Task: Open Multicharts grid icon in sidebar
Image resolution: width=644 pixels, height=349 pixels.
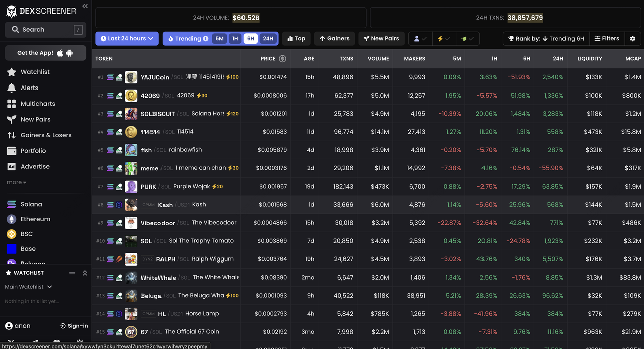Action: click(x=11, y=104)
